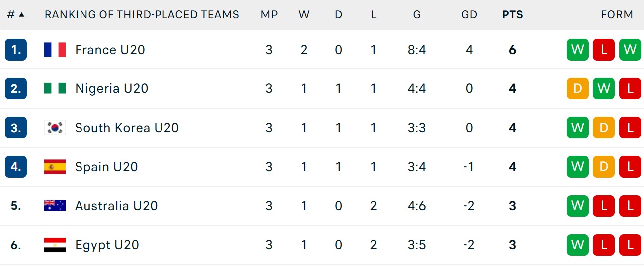Click South Korea U20's red L form badge
Image resolution: width=644 pixels, height=265 pixels.
click(630, 128)
